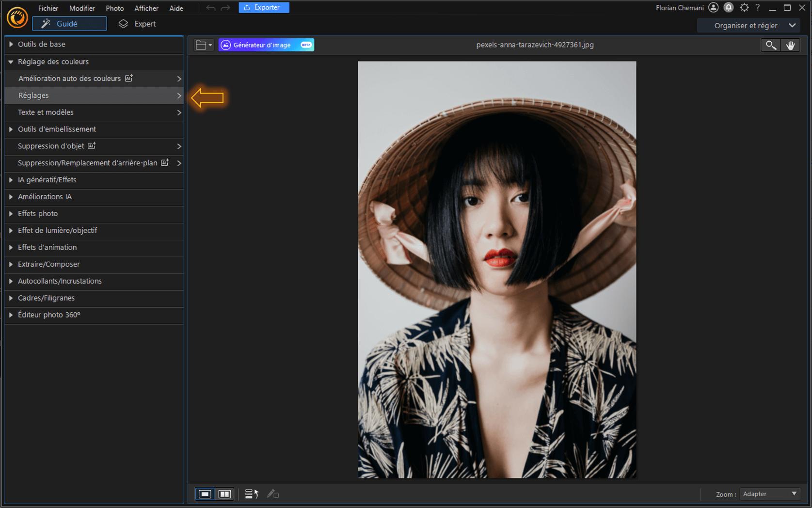Click the redo arrow icon

pos(225,8)
